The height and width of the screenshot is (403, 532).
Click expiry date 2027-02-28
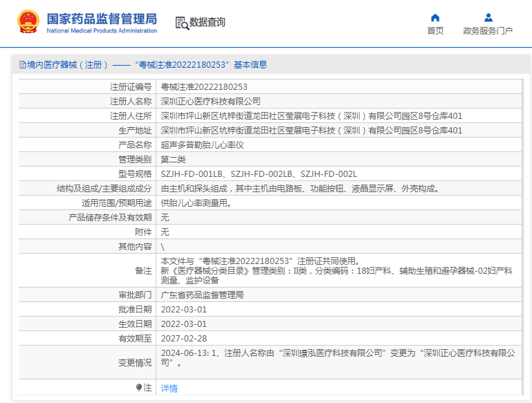tap(183, 339)
